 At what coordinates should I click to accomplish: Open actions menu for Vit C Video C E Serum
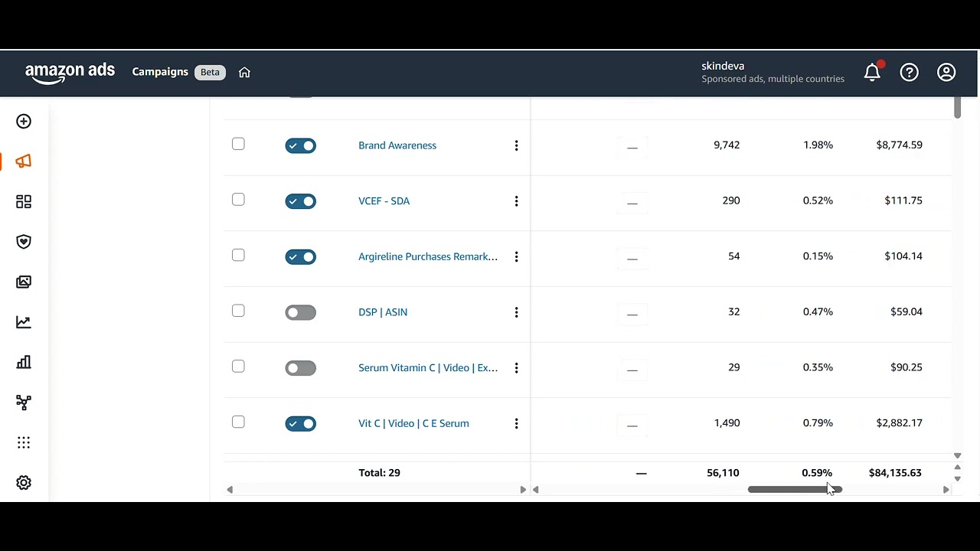tap(516, 423)
